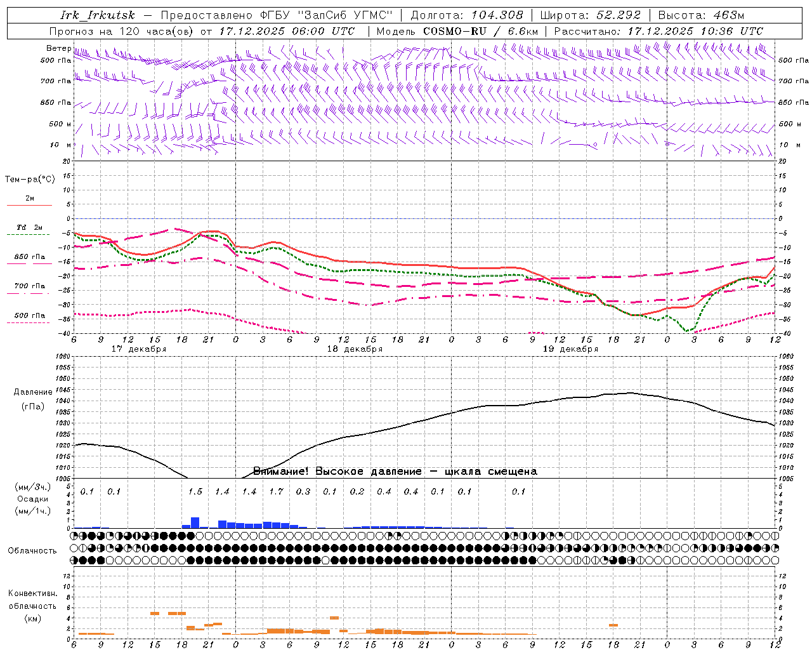Click the 500 м wind level label, left side
812x650 pixels.
click(60, 124)
